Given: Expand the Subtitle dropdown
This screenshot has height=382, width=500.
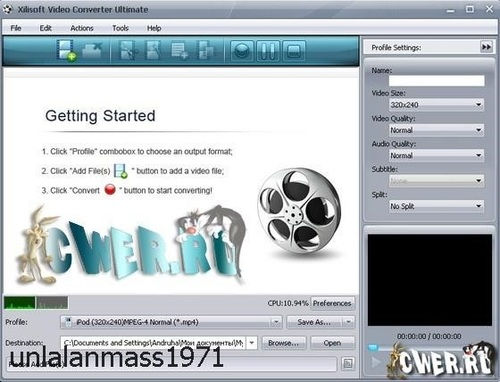Looking at the screenshot, I should coord(479,181).
